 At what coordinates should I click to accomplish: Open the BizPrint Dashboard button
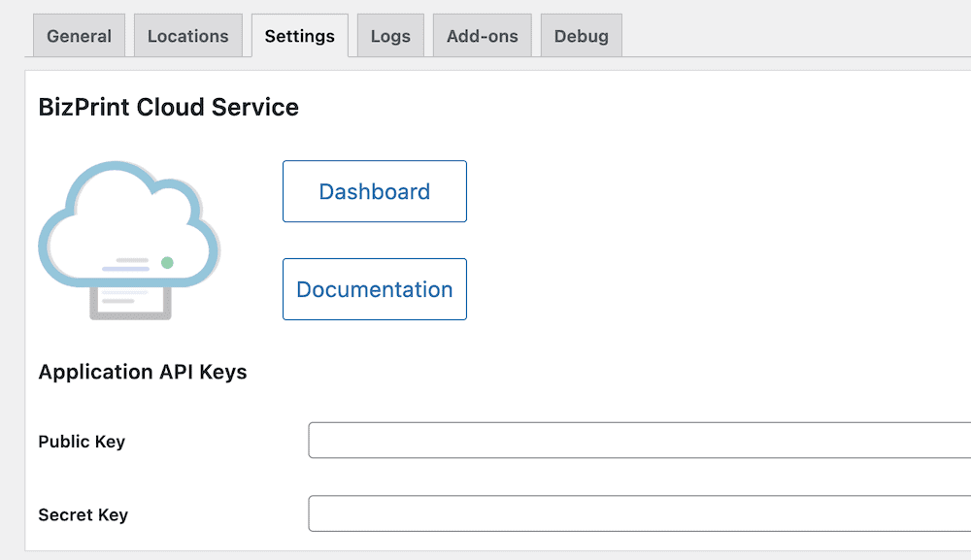(375, 191)
